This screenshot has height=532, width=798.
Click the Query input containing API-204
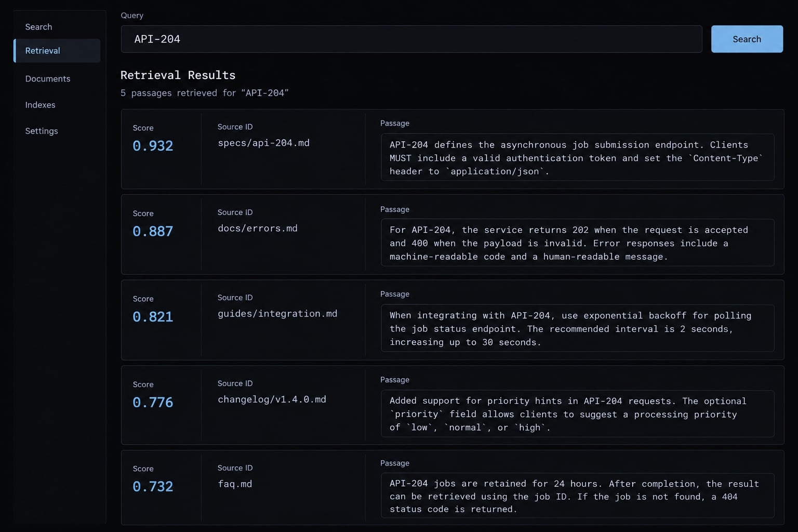(411, 39)
